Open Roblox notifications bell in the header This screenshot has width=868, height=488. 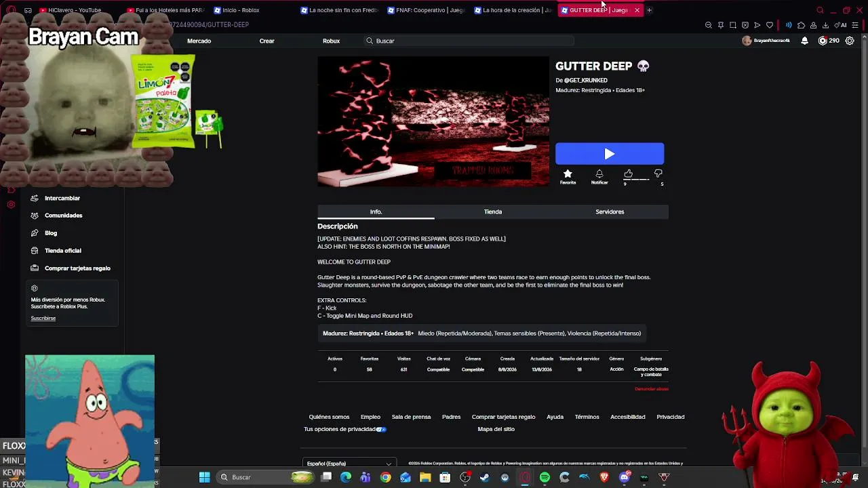click(804, 41)
